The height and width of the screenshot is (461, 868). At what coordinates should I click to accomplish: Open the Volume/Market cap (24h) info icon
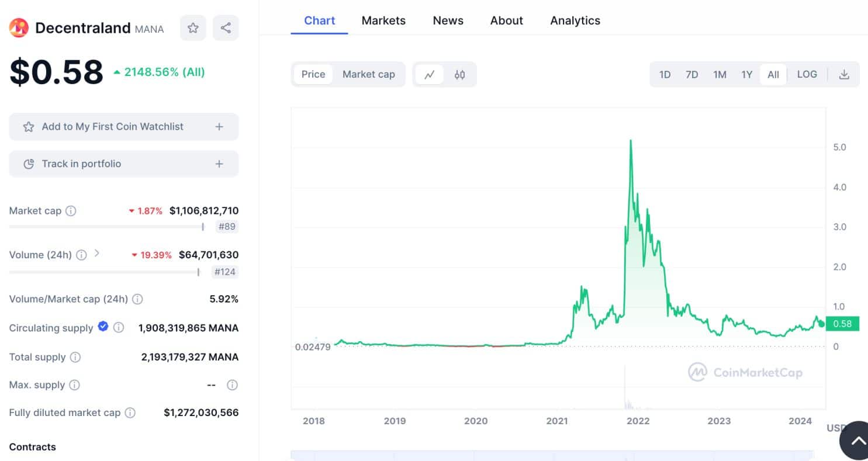(x=137, y=299)
